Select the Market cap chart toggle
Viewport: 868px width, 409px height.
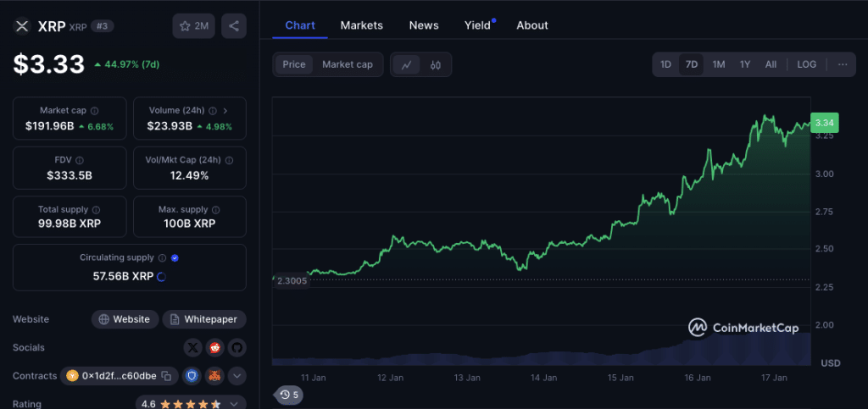(x=348, y=64)
